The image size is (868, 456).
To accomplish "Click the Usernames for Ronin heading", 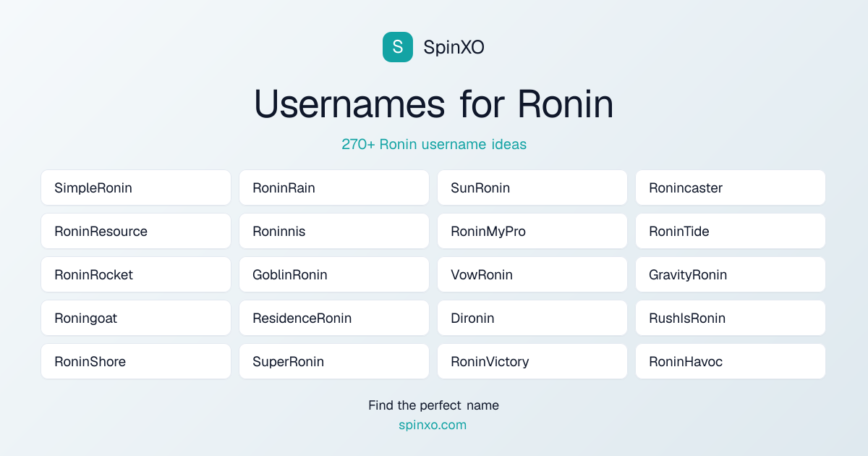I will 434,104.
